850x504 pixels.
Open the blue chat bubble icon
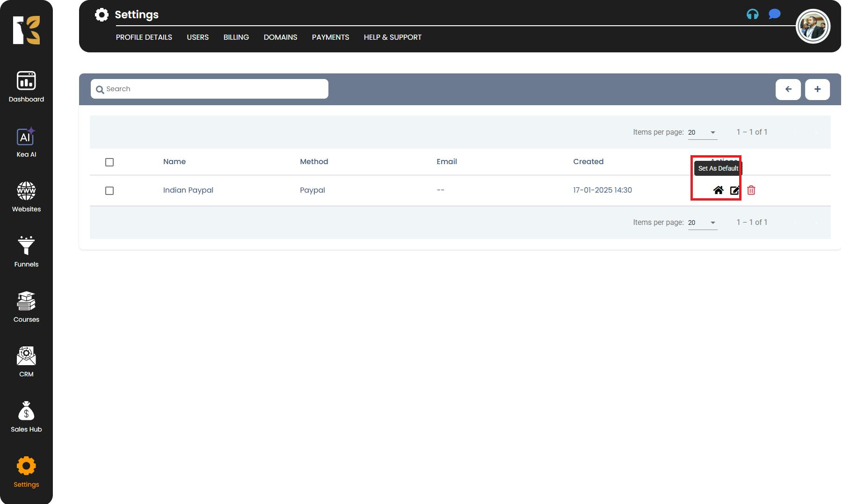point(774,14)
